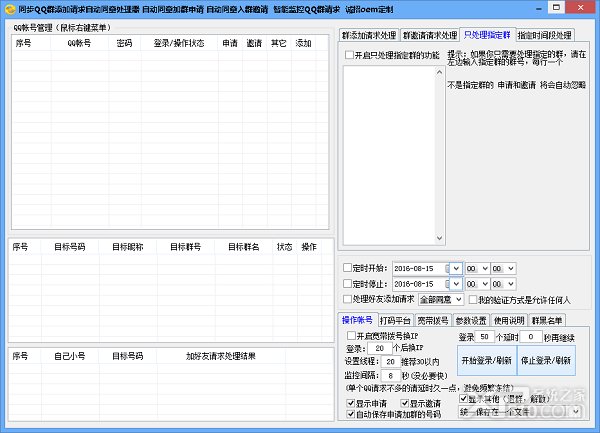600x433 pixels.
Task: Click the 个后换IP login count field
Action: coord(380,348)
